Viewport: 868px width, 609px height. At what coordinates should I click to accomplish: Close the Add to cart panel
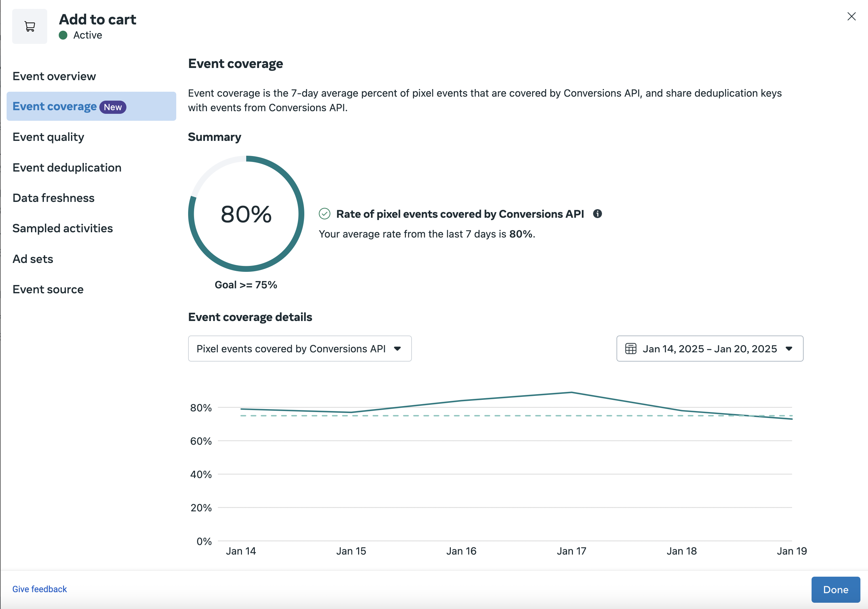point(851,16)
